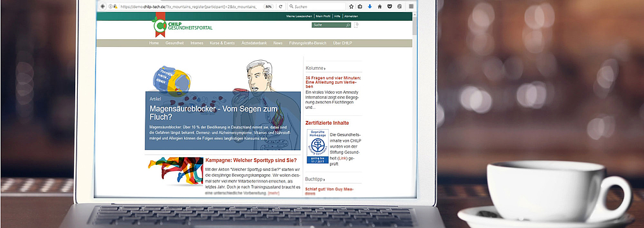Click the browser address bar URL
Image resolution: width=644 pixels, height=228 pixels.
tap(188, 6)
